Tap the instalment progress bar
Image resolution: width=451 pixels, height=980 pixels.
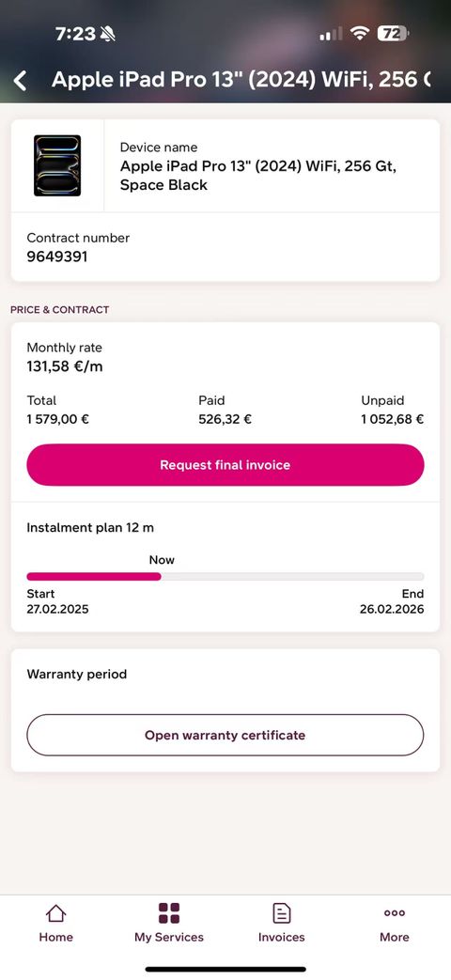point(225,576)
